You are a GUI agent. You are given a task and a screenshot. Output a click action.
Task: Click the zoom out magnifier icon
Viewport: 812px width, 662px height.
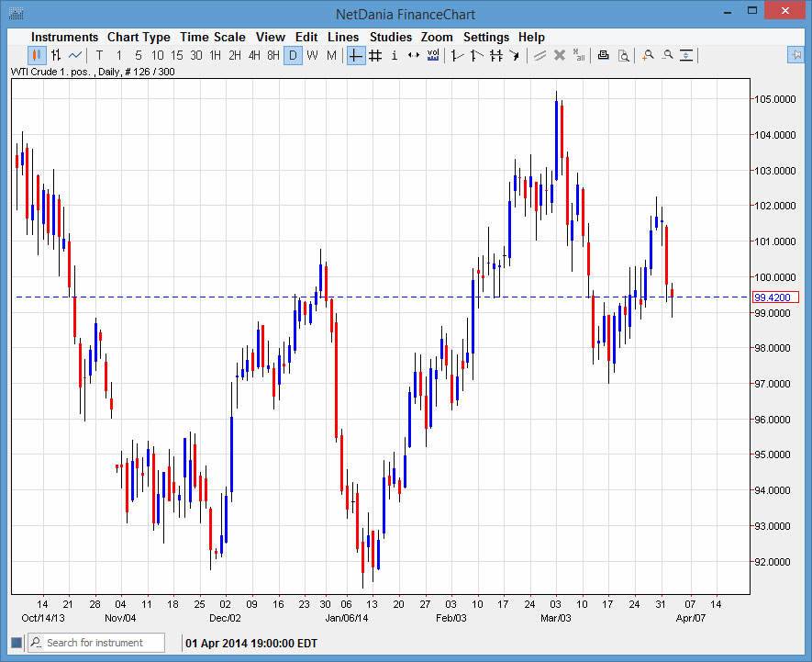click(x=667, y=55)
